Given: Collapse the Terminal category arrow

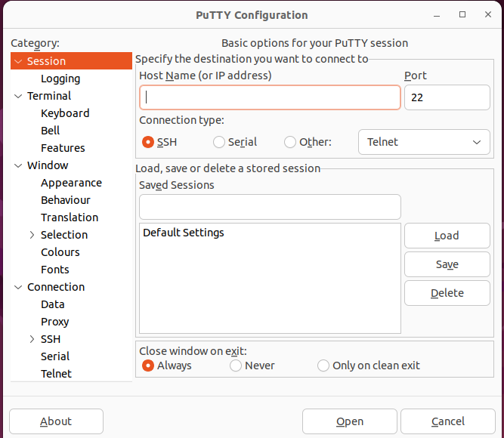Looking at the screenshot, I should (x=18, y=96).
